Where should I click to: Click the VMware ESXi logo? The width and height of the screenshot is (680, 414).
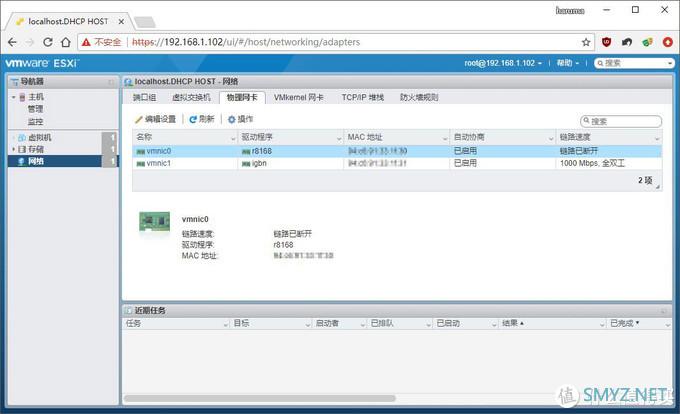[x=42, y=63]
